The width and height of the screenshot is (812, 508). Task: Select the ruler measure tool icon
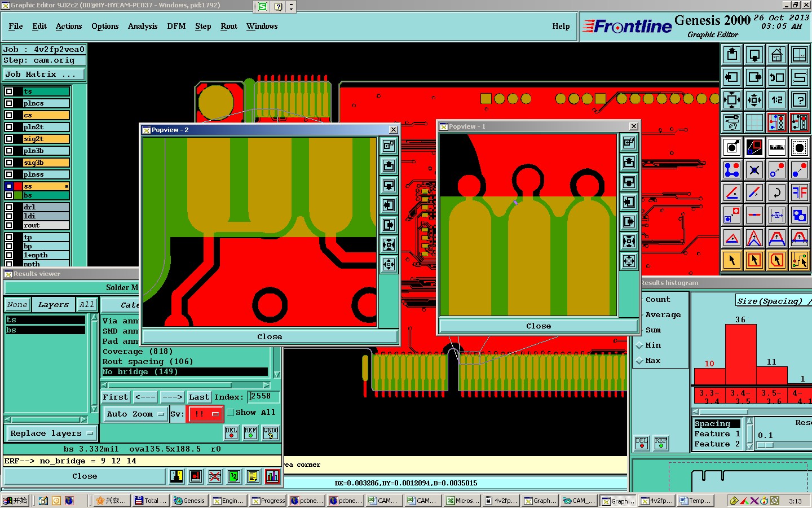777,147
